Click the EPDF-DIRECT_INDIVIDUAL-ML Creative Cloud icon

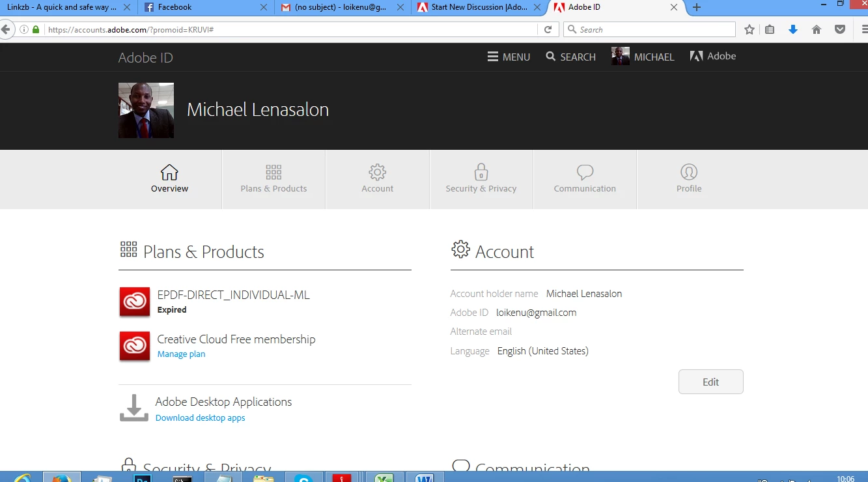[x=135, y=302]
